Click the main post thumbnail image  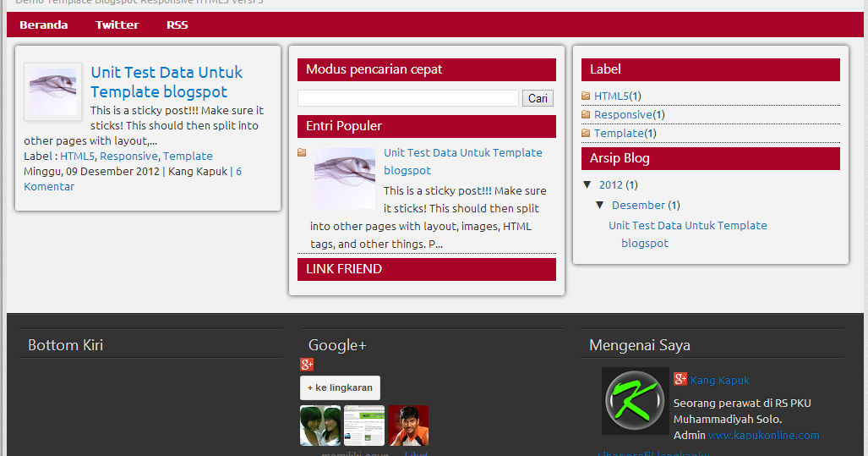tap(52, 92)
